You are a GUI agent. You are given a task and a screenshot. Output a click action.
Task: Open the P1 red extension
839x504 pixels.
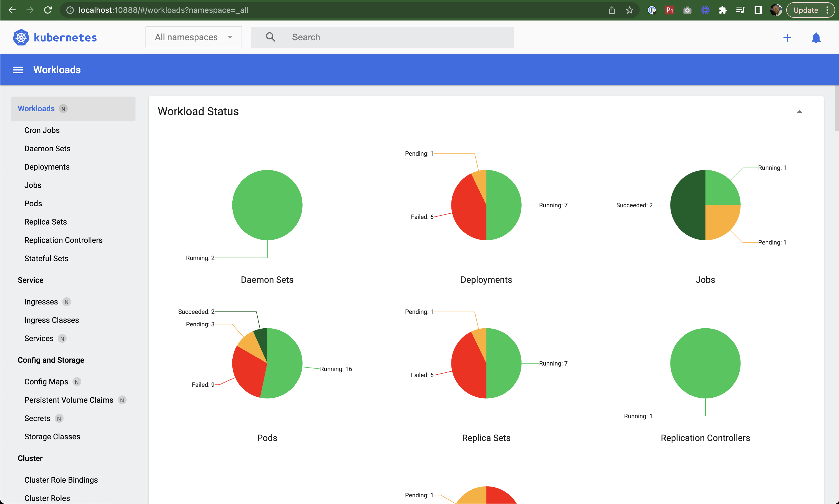click(669, 10)
